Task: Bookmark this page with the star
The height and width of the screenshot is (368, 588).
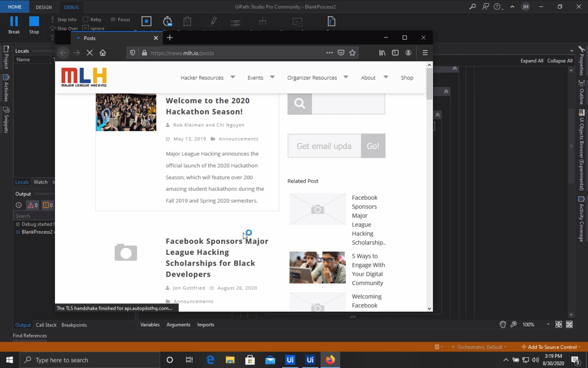Action: point(352,53)
